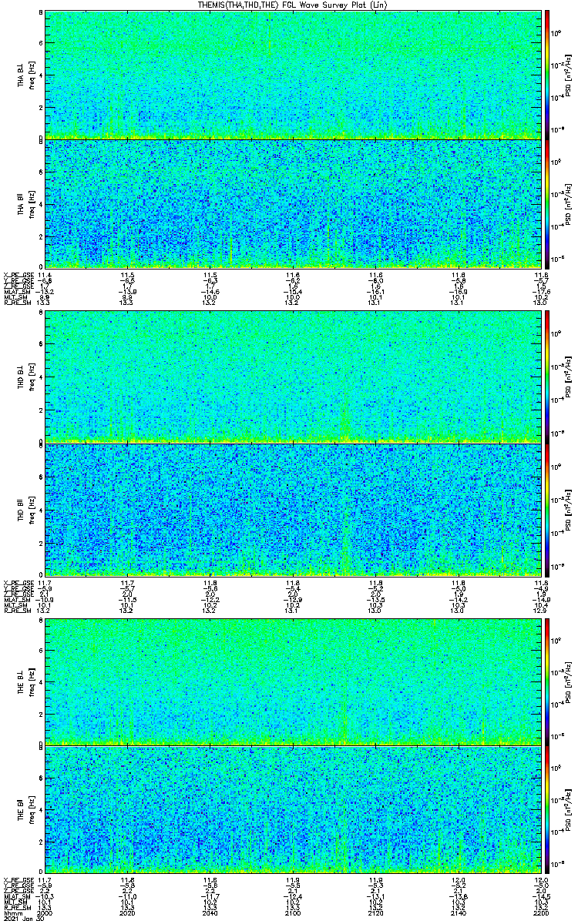Viewport: 578px width, 924px height.
Task: Click the THE B∥ spectrogram panel
Action: coord(293,810)
